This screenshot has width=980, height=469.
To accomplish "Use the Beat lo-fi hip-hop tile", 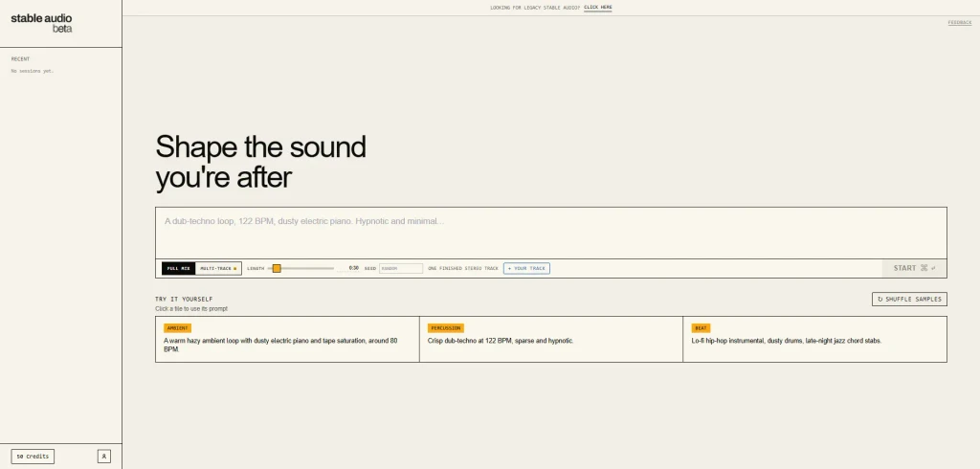I will [815, 339].
